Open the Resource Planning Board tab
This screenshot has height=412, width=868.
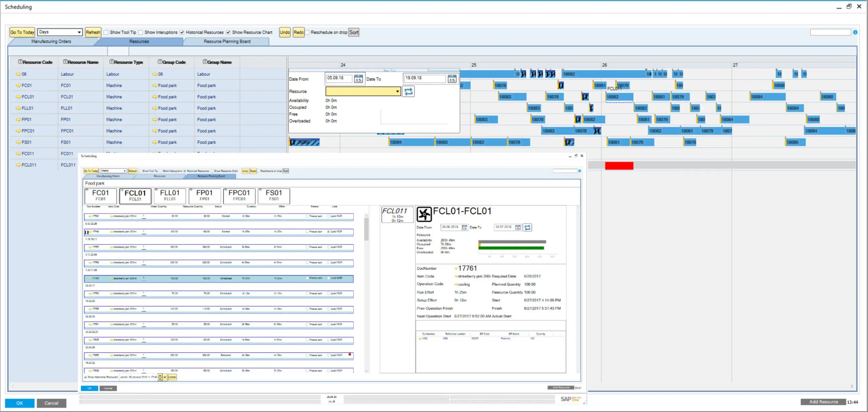(226, 41)
